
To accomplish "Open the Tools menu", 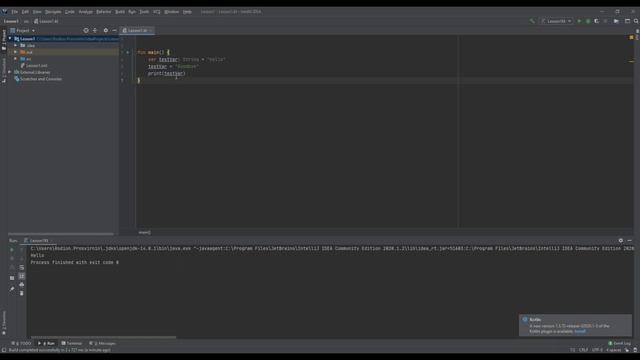I will coord(144,12).
